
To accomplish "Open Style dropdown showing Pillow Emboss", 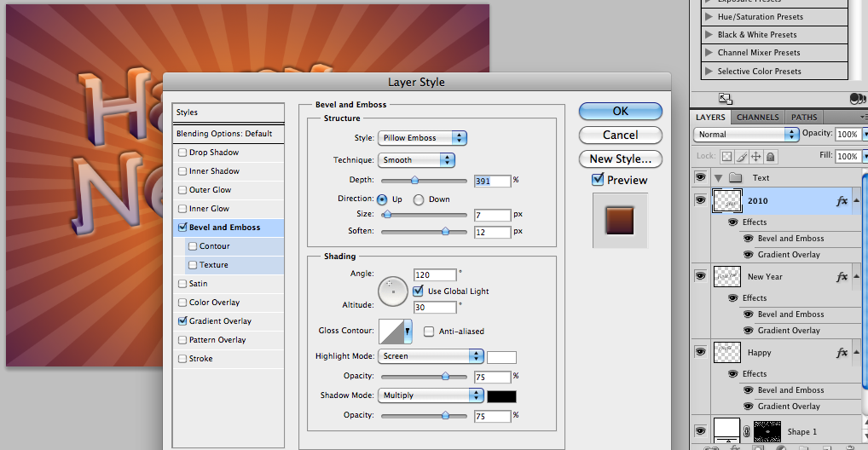I will click(x=422, y=138).
